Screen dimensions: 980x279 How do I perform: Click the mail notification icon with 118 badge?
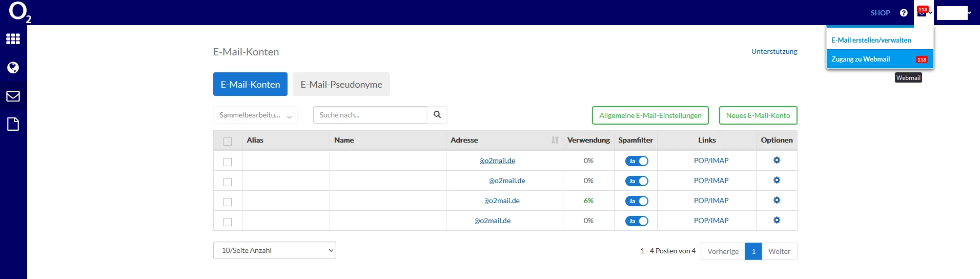point(923,13)
